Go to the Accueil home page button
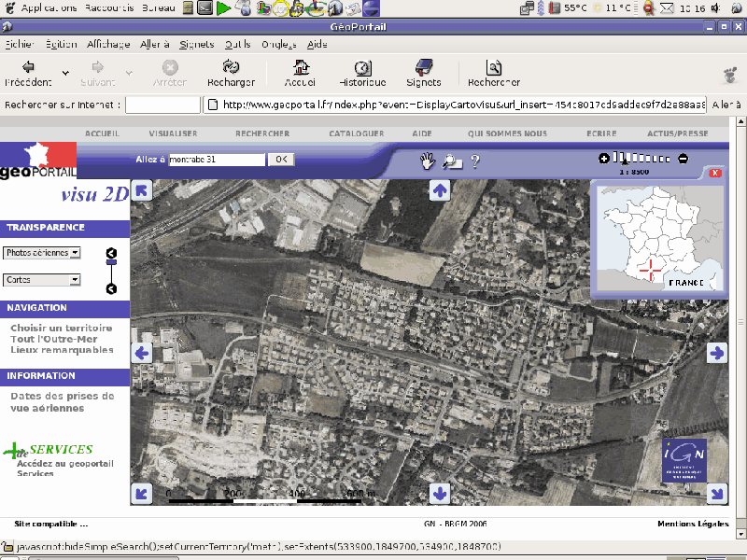The image size is (747, 560). [x=300, y=74]
